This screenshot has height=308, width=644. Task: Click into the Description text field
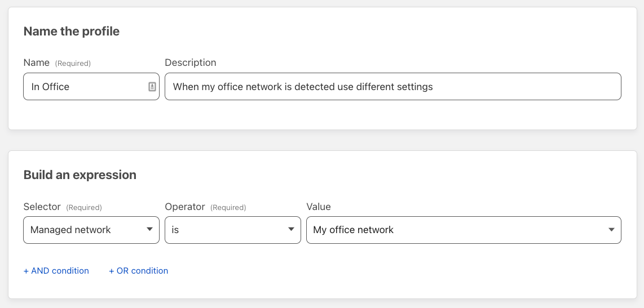click(392, 87)
